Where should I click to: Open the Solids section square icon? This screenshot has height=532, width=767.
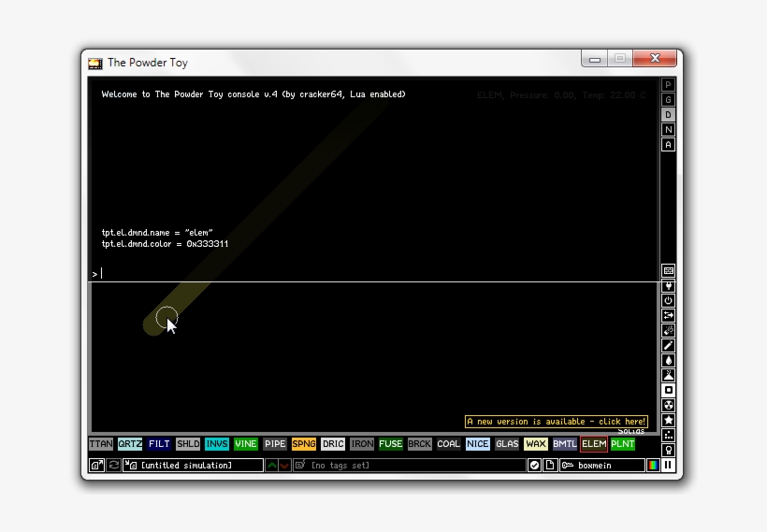tap(668, 390)
